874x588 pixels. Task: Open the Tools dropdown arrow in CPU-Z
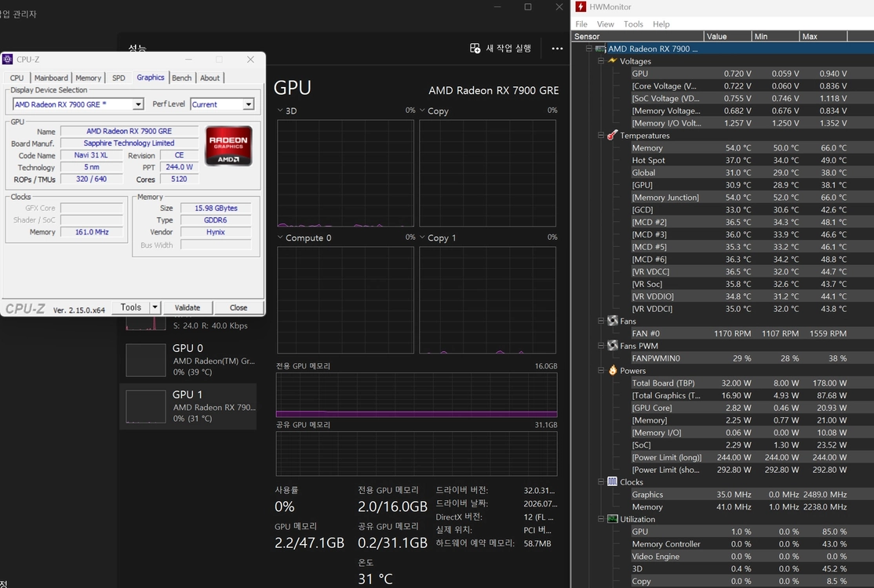[x=155, y=307]
